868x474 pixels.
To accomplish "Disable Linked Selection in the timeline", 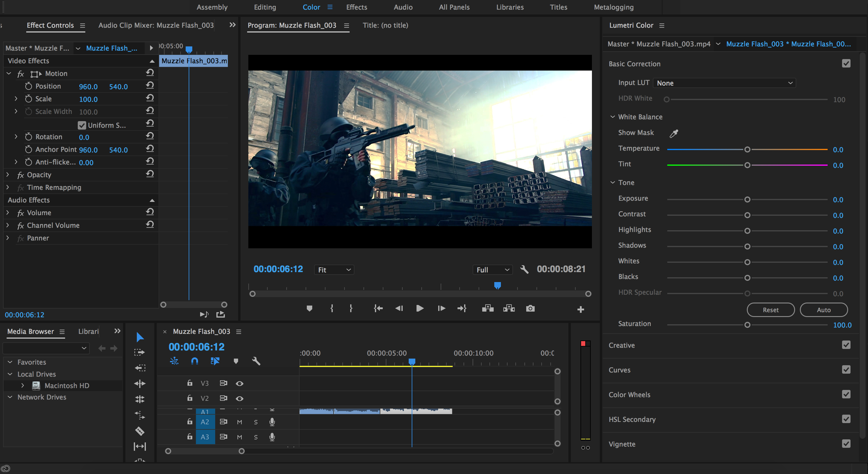I will point(215,361).
